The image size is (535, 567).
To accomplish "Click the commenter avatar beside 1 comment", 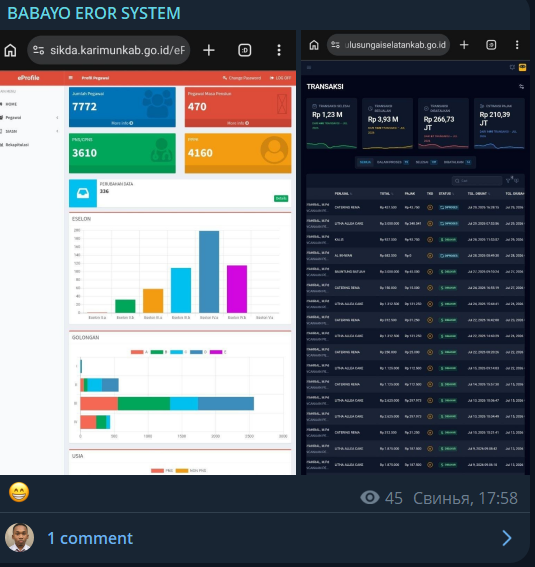I will pyautogui.click(x=20, y=537).
